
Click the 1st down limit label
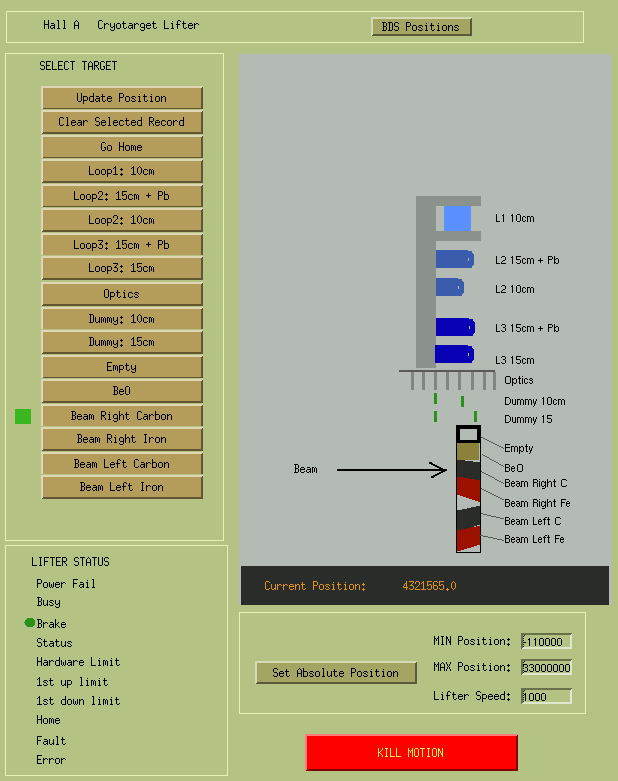point(78,701)
